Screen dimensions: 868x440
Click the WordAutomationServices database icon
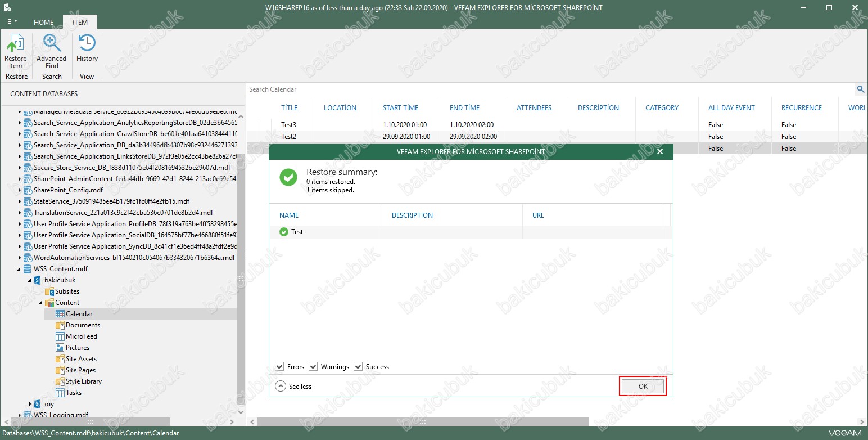coord(28,258)
